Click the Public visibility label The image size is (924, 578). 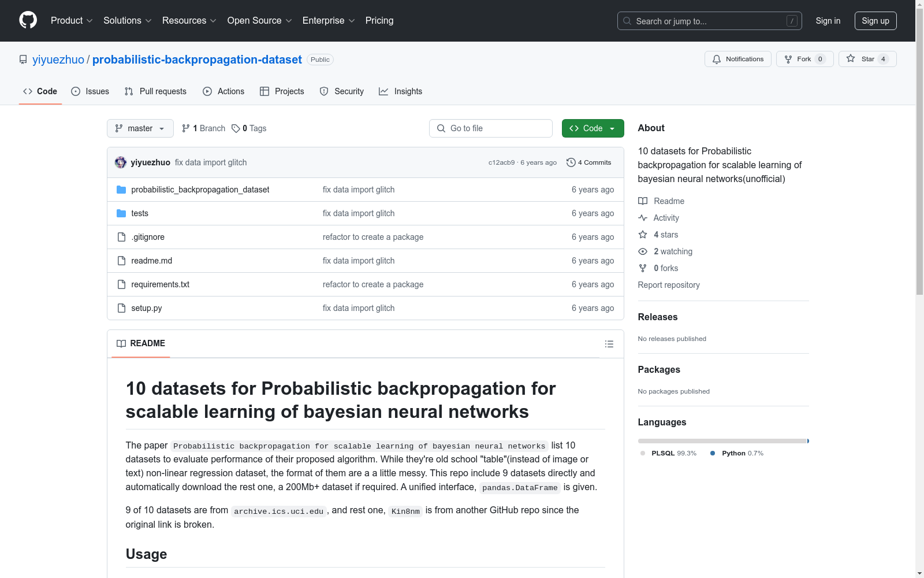click(x=320, y=60)
